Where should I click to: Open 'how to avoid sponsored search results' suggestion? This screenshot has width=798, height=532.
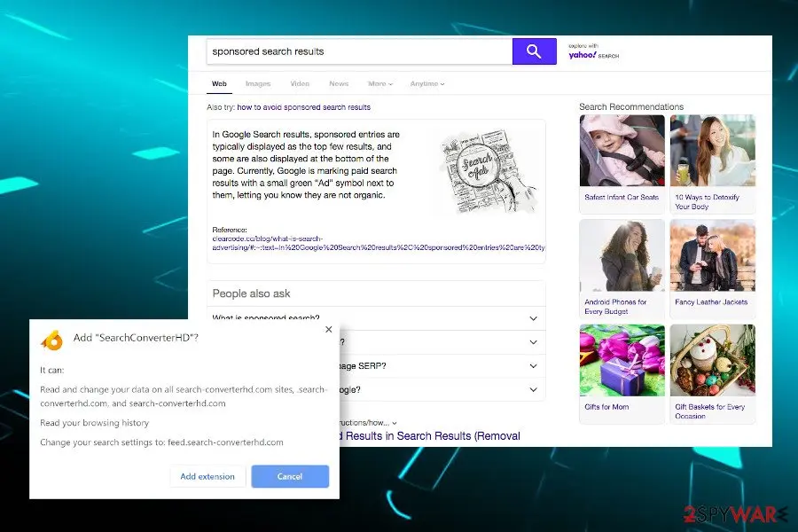[x=304, y=107]
